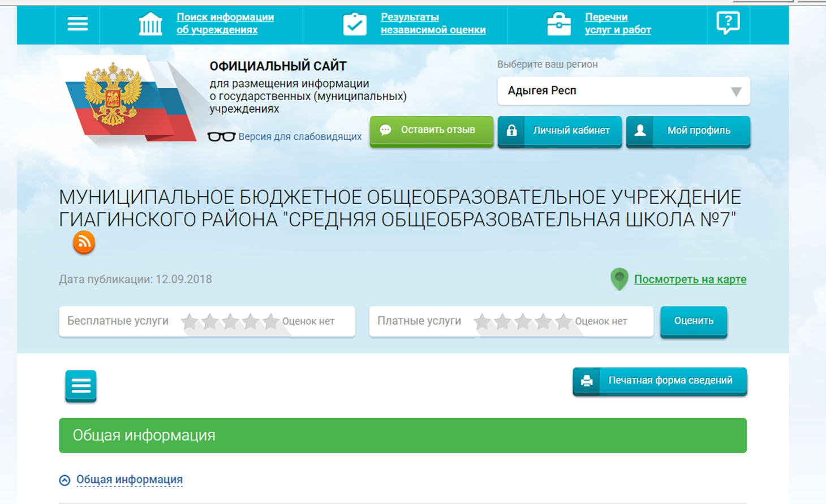Open the section list menu button

[x=81, y=386]
